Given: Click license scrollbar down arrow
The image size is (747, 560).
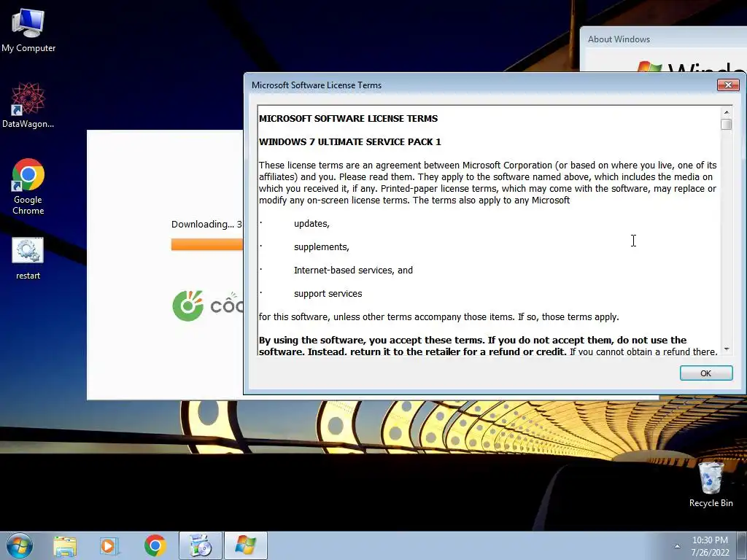Looking at the screenshot, I should pyautogui.click(x=726, y=349).
